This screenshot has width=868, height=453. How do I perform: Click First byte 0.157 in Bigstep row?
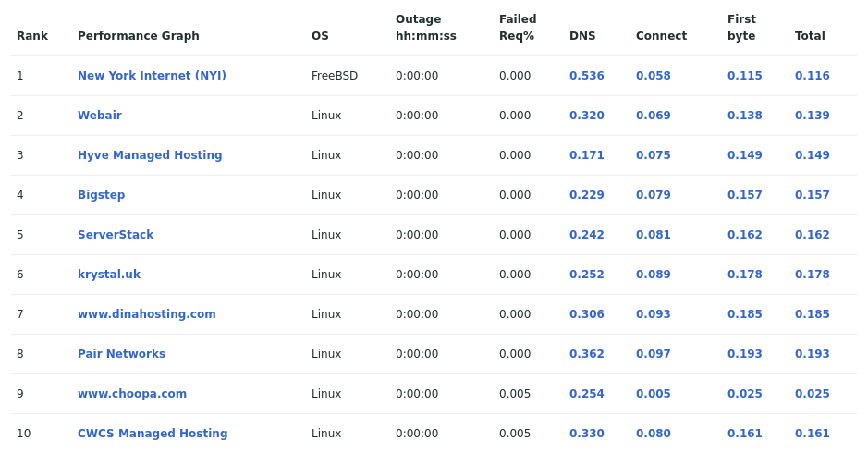[x=744, y=195]
